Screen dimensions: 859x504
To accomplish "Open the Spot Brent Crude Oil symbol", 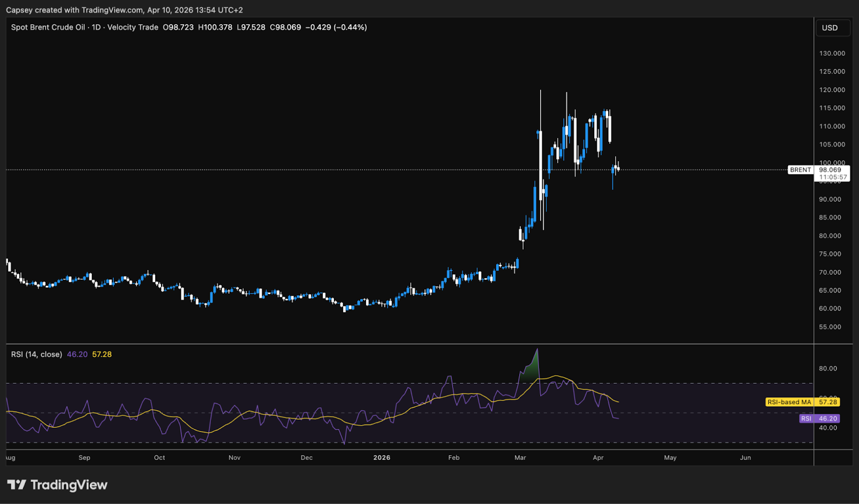I will [48, 27].
